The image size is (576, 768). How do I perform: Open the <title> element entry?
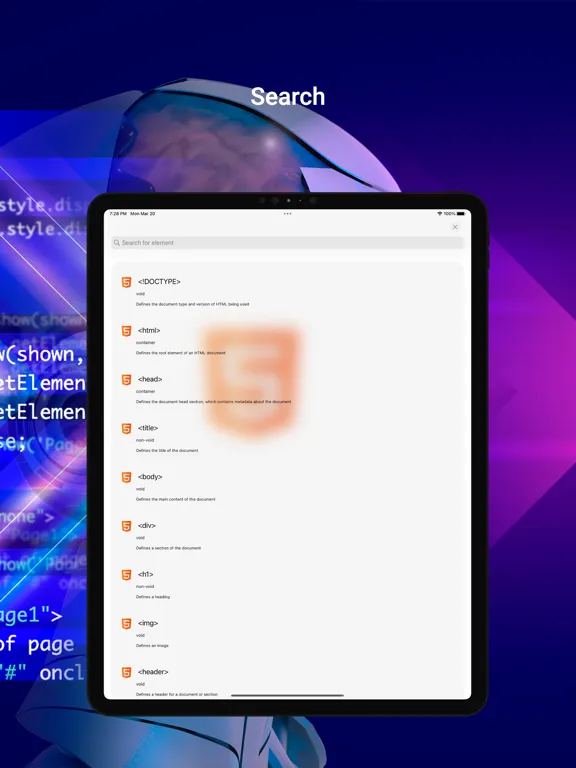coord(148,428)
